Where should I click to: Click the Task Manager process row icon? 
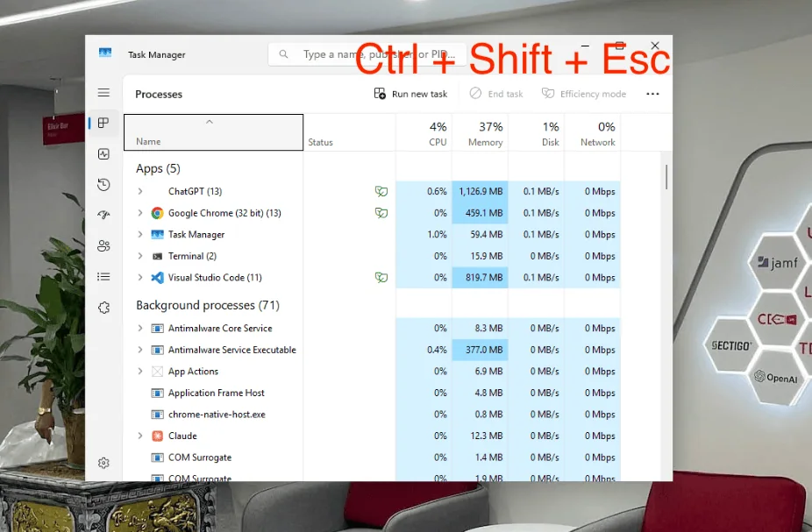158,234
